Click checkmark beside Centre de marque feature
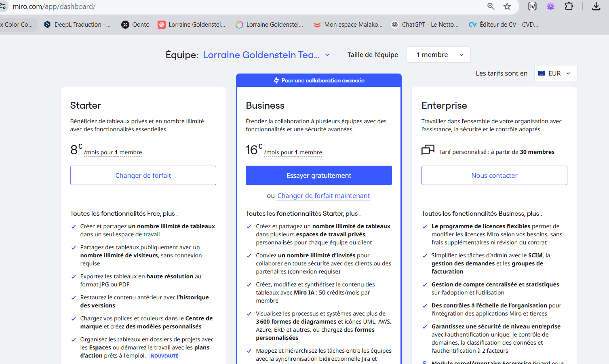Image resolution: width=609 pixels, height=364 pixels. [x=74, y=319]
